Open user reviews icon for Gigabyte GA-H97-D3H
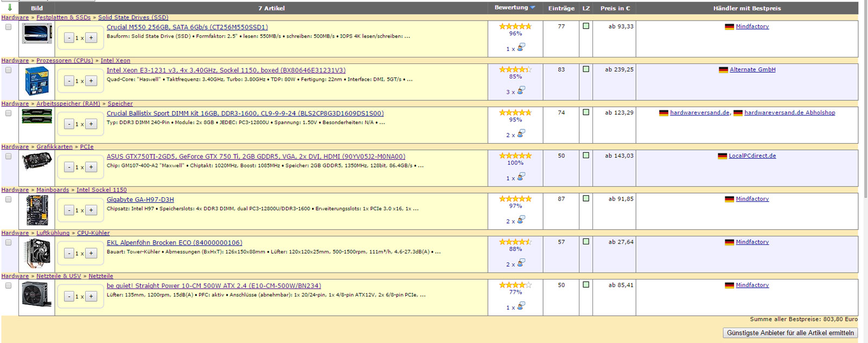 click(521, 219)
